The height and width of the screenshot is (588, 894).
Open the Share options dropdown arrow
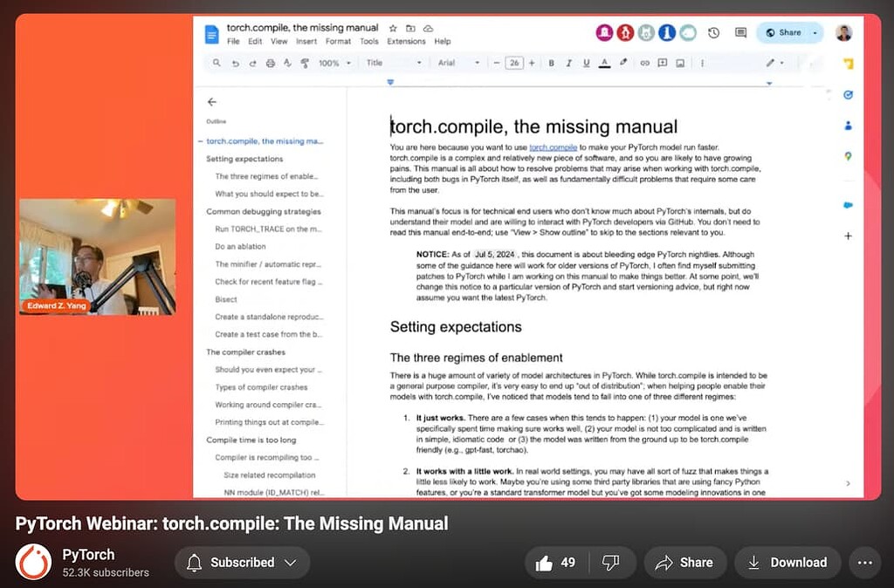click(x=815, y=33)
